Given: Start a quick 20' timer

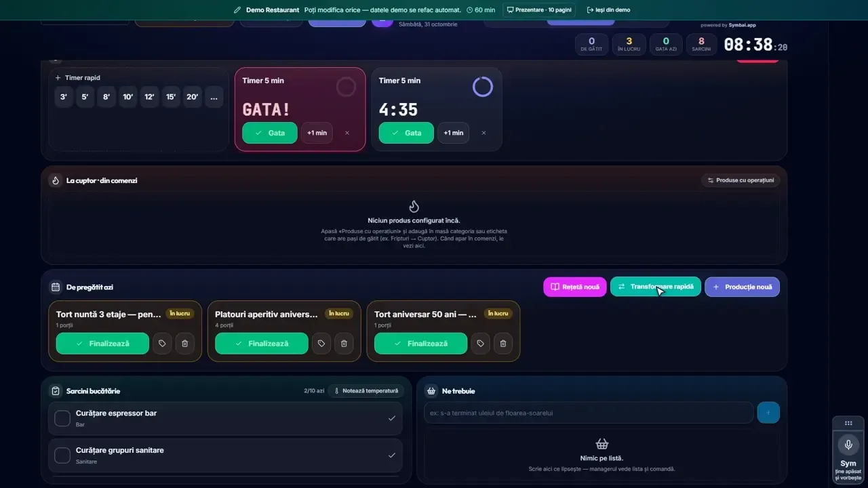Looking at the screenshot, I should 192,97.
